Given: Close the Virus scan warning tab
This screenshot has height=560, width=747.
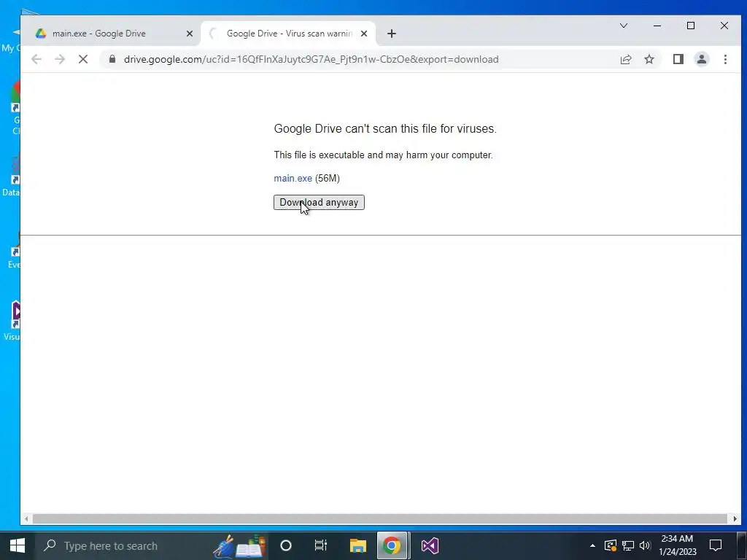Looking at the screenshot, I should point(364,34).
